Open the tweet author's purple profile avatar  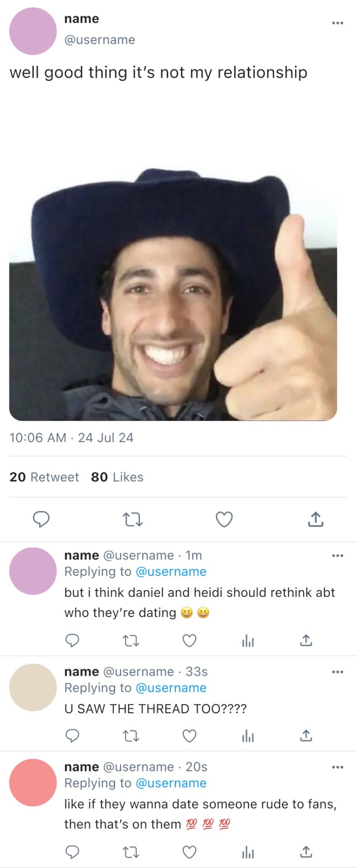coord(33,31)
